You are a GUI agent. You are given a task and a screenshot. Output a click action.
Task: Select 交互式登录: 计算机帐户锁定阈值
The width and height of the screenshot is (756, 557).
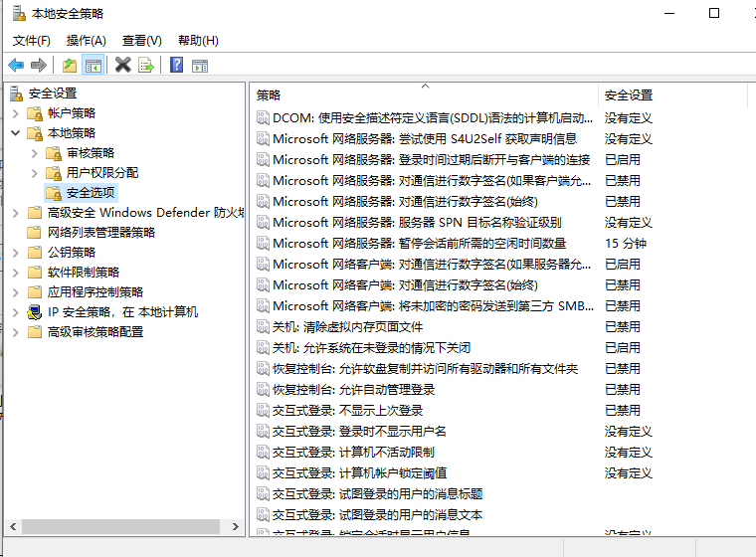[360, 473]
